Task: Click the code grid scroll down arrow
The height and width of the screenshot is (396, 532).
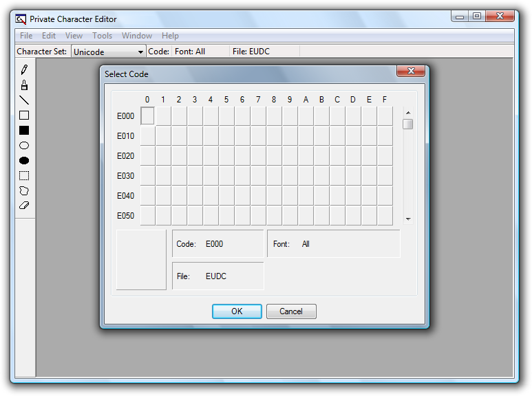Action: [x=408, y=219]
